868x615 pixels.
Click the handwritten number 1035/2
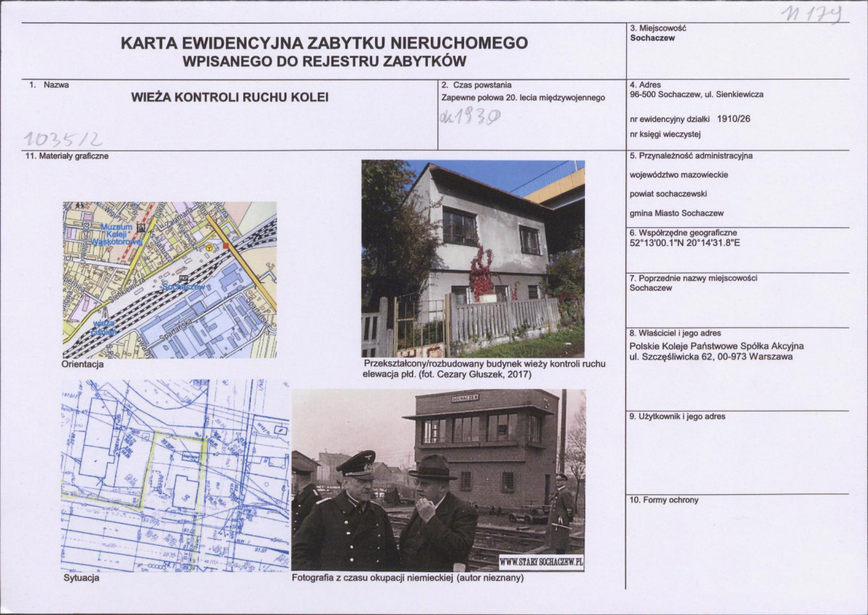(x=62, y=137)
